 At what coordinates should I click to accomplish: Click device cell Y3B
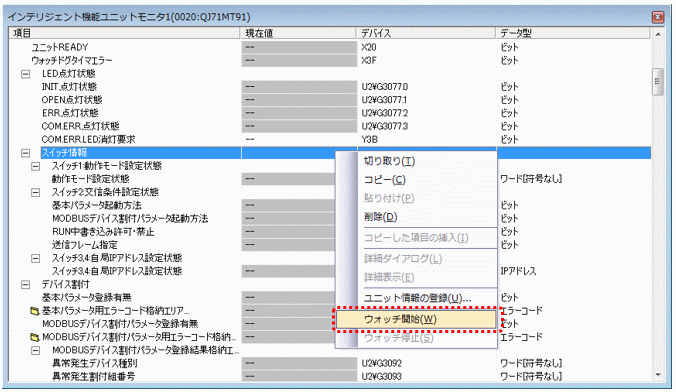[369, 140]
